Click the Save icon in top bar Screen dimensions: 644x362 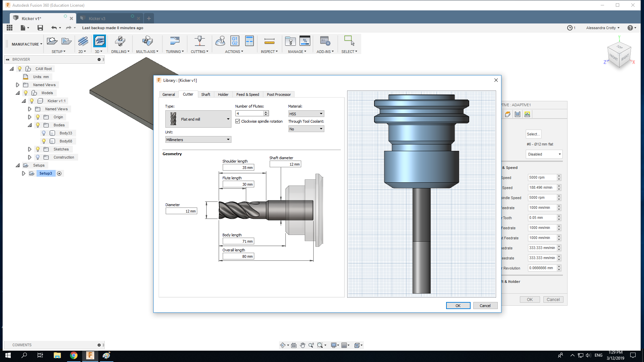40,28
